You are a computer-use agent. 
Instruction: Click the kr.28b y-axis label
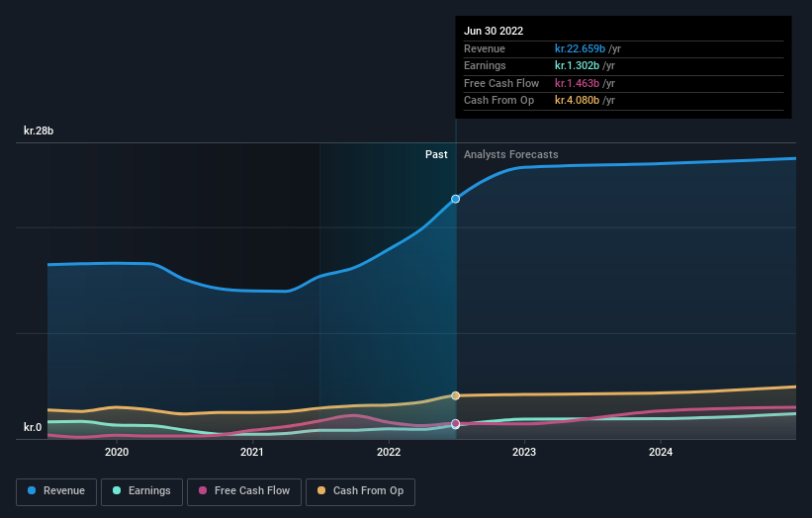point(39,130)
